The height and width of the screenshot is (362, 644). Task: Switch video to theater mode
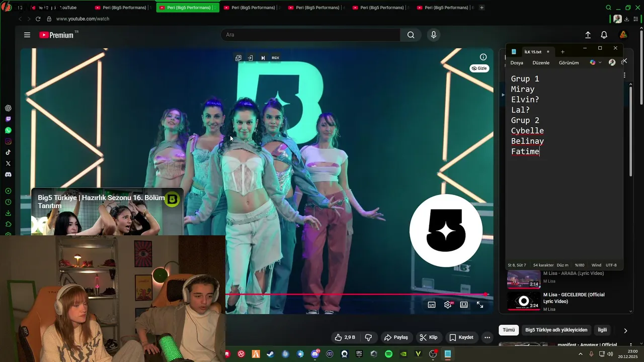[464, 305]
